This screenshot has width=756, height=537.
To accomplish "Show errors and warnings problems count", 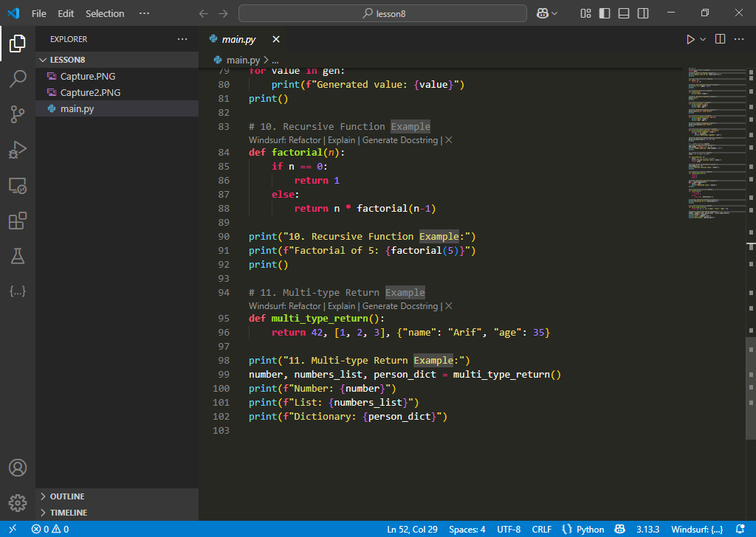I will [50, 529].
